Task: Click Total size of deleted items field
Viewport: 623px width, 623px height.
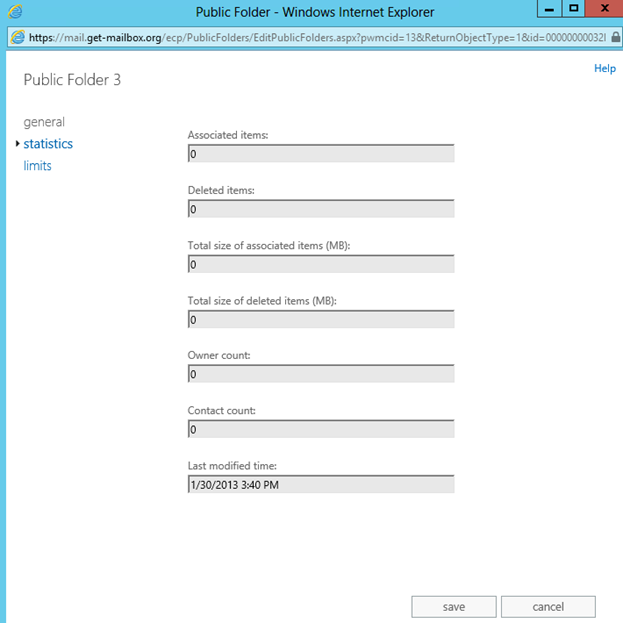Action: click(x=321, y=319)
